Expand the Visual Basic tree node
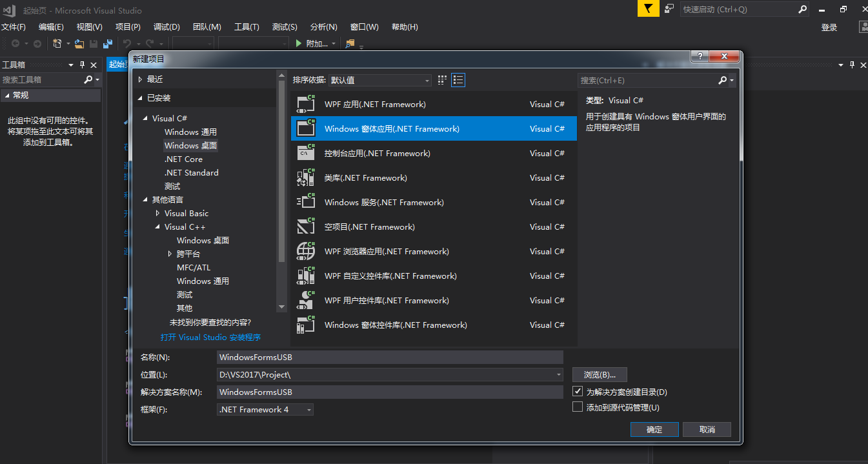The height and width of the screenshot is (464, 868). pyautogui.click(x=158, y=213)
